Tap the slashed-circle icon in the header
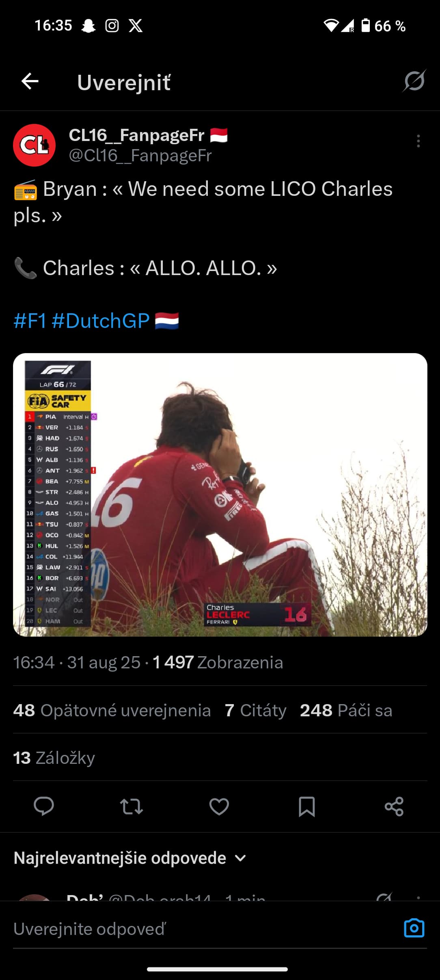 pos(414,81)
